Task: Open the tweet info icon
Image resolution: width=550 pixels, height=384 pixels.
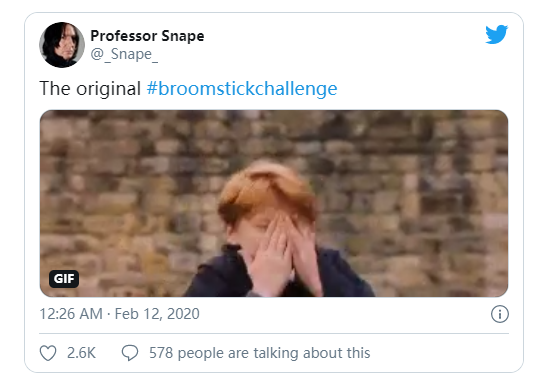Action: pyautogui.click(x=499, y=314)
